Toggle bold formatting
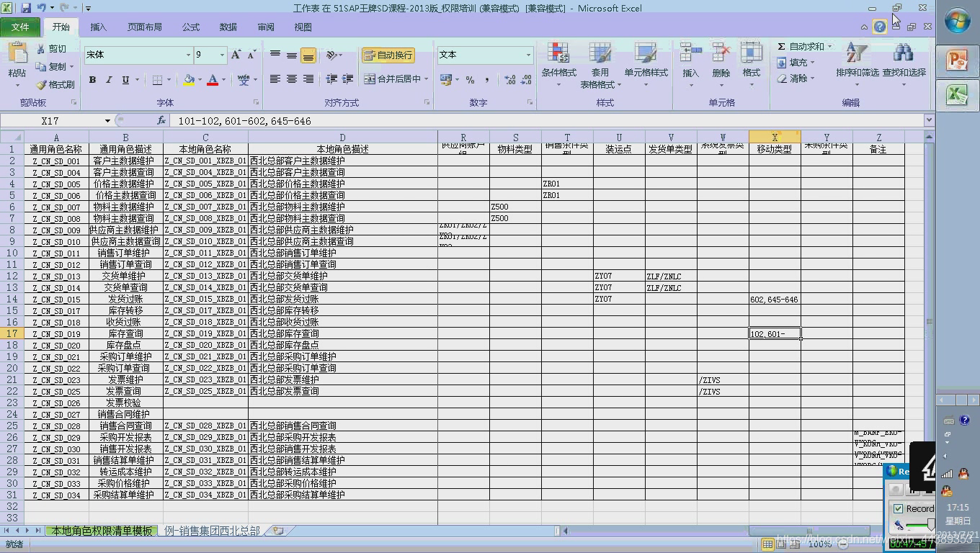The height and width of the screenshot is (553, 980). [92, 80]
